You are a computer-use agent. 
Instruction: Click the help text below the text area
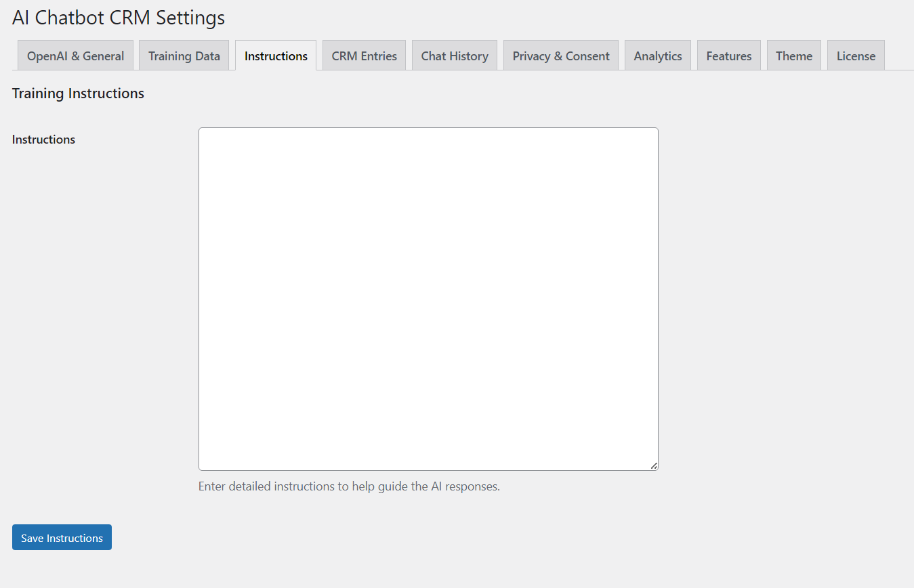(349, 486)
